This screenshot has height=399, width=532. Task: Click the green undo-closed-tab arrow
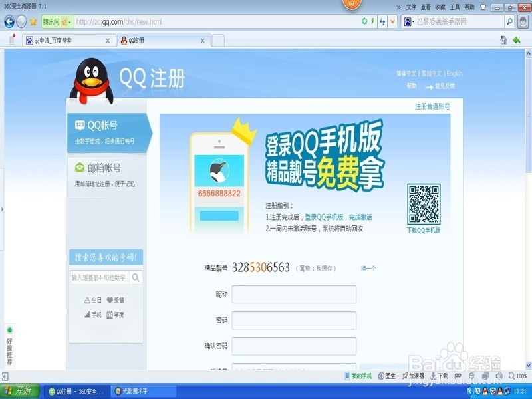pos(517,40)
